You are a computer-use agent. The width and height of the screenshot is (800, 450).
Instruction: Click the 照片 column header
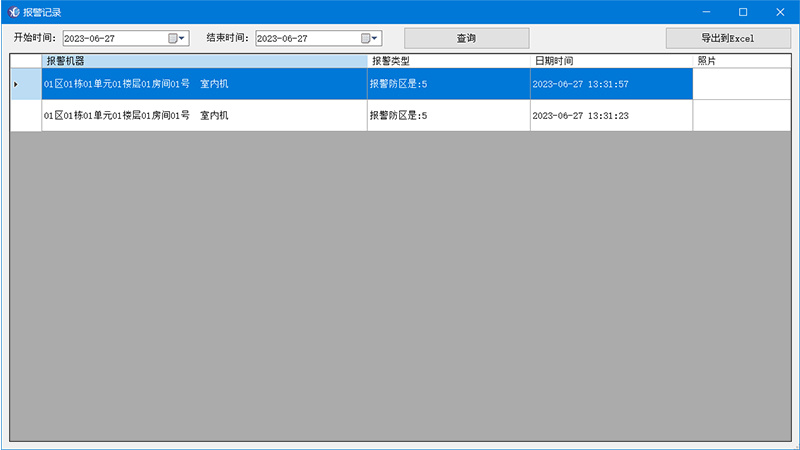(742, 61)
